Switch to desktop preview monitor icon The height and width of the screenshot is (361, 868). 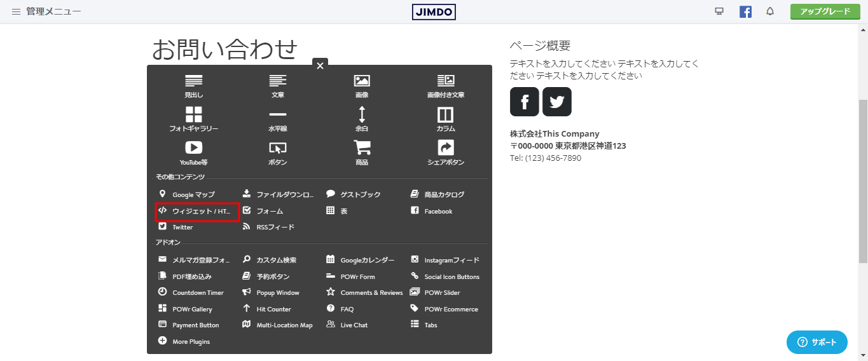click(x=719, y=11)
